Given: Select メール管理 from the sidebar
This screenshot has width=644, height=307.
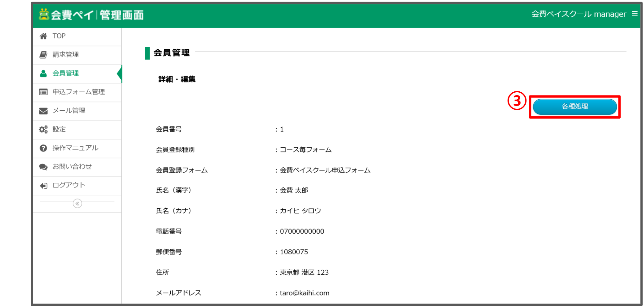Looking at the screenshot, I should pos(69,111).
